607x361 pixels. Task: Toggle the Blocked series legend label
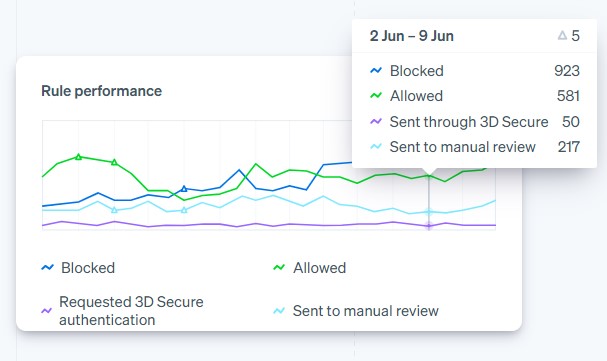click(88, 268)
